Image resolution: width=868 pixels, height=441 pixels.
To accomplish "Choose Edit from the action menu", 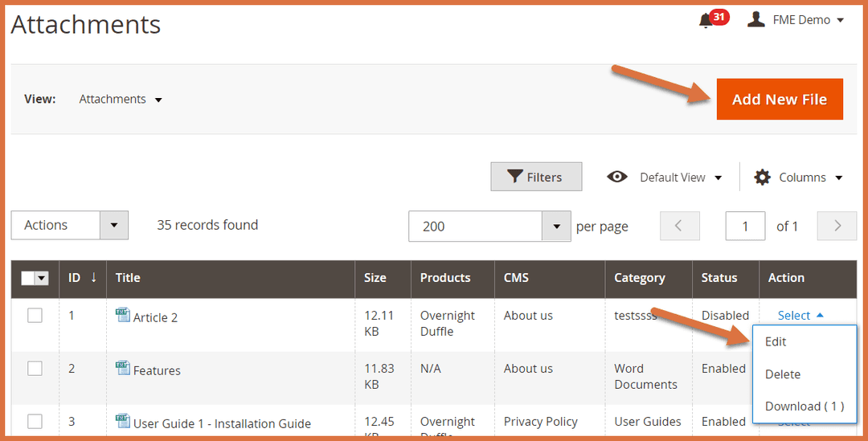I will click(x=776, y=341).
